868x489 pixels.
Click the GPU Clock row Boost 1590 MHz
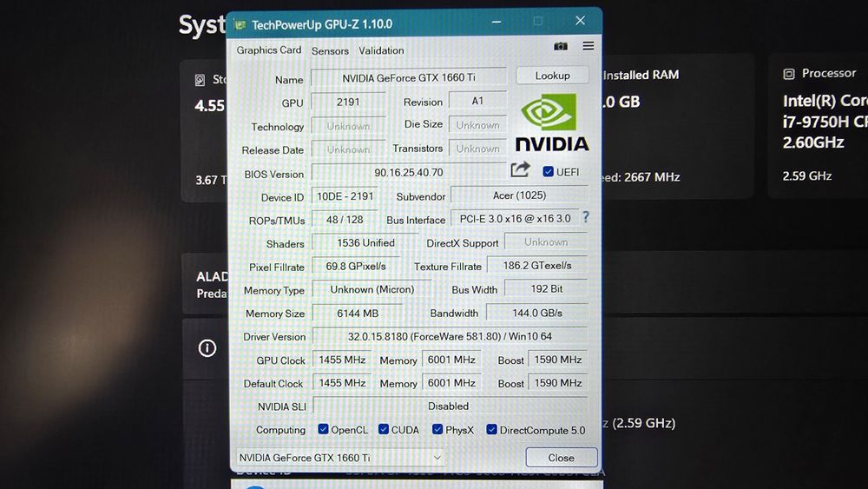point(557,360)
